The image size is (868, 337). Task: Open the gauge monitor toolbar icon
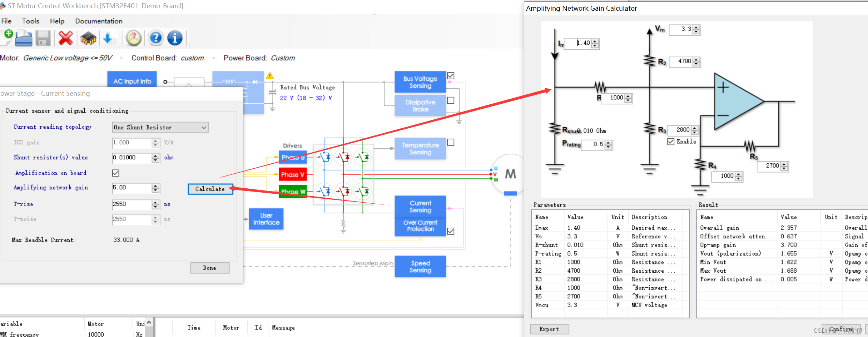click(x=134, y=38)
